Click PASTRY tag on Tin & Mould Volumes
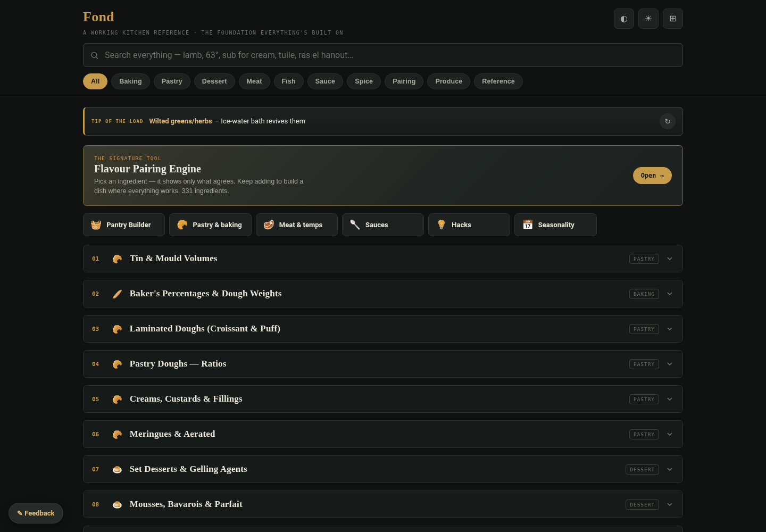 (x=644, y=259)
